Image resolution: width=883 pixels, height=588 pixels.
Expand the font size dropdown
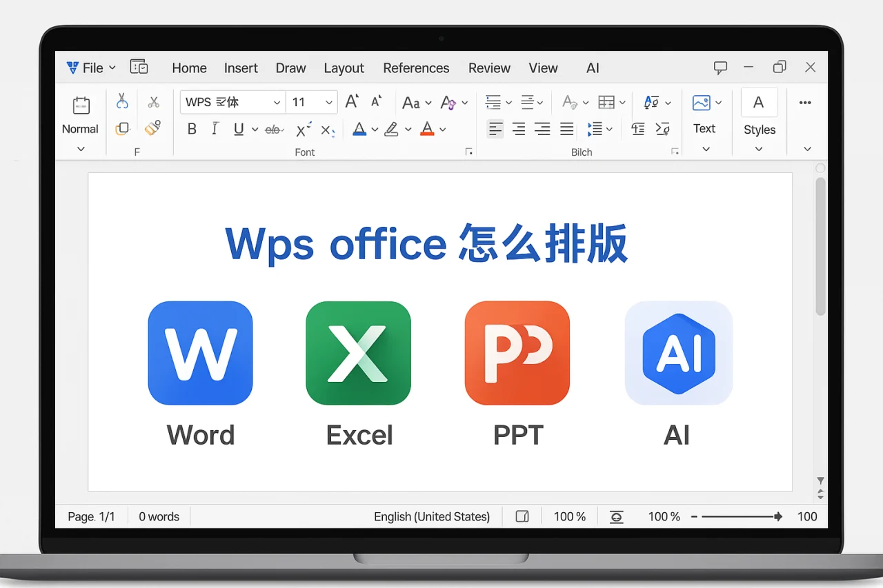point(328,102)
